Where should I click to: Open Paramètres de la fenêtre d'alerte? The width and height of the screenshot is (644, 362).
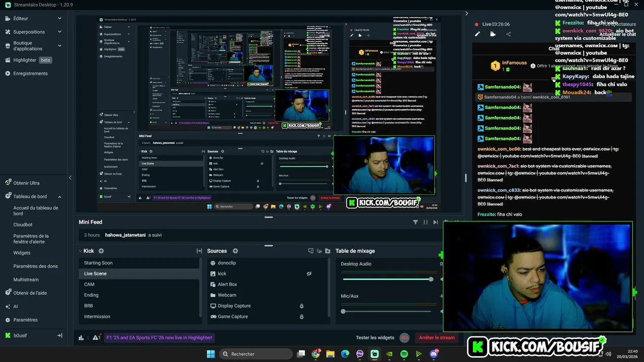[31, 239]
